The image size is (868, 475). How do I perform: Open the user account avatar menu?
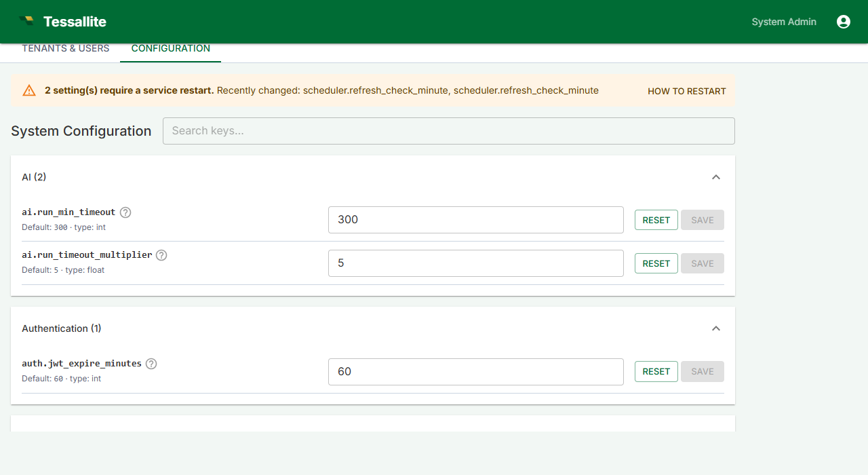[x=844, y=22]
